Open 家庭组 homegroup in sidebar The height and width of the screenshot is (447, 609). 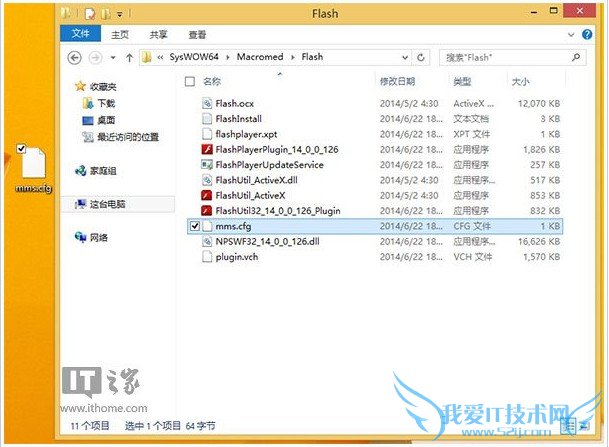[103, 170]
